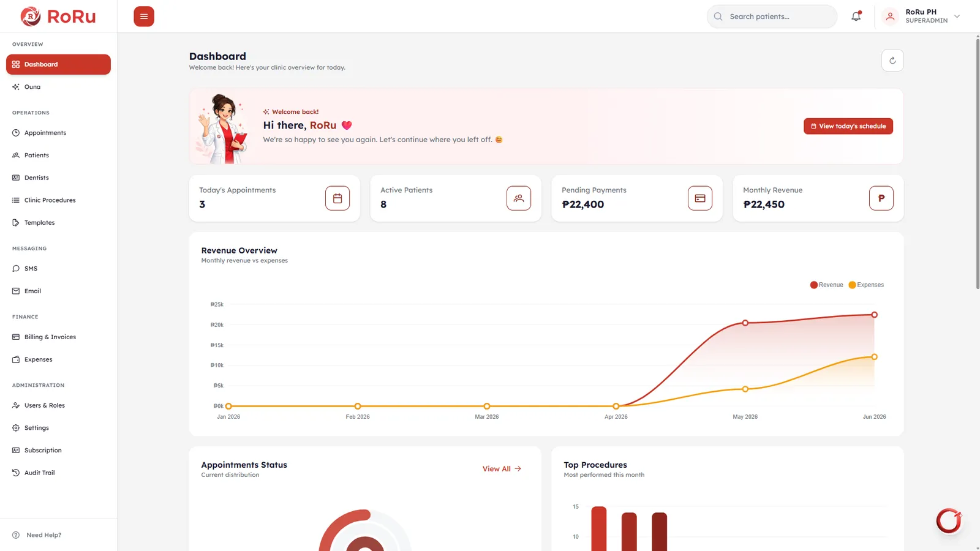Open the Dashboard menu item
Viewport: 980px width, 551px height.
[58, 64]
